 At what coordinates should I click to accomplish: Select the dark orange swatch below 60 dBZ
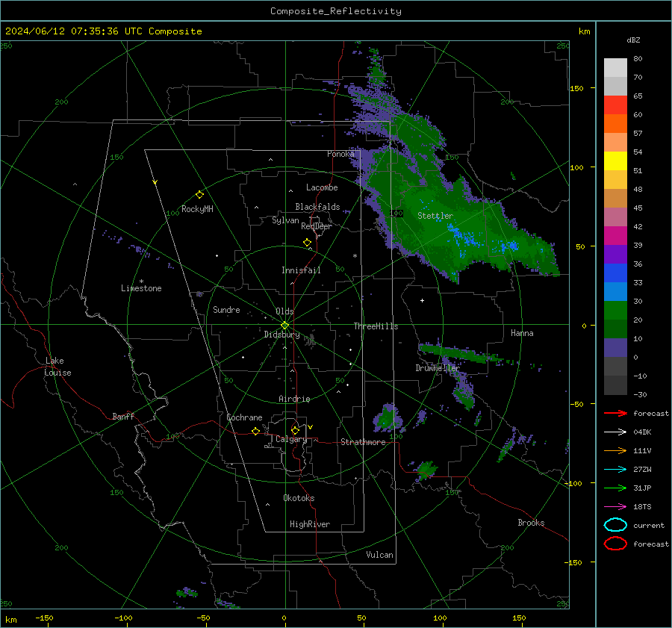[x=615, y=123]
